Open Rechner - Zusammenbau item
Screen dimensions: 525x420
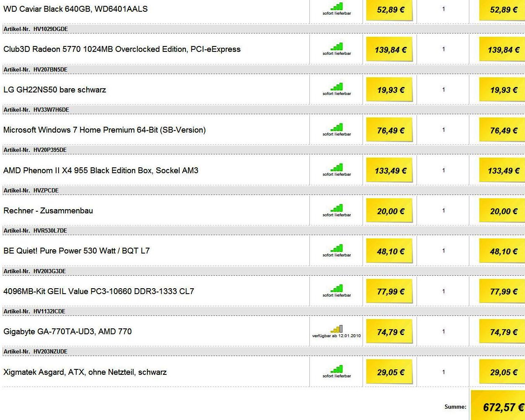pyautogui.click(x=48, y=210)
